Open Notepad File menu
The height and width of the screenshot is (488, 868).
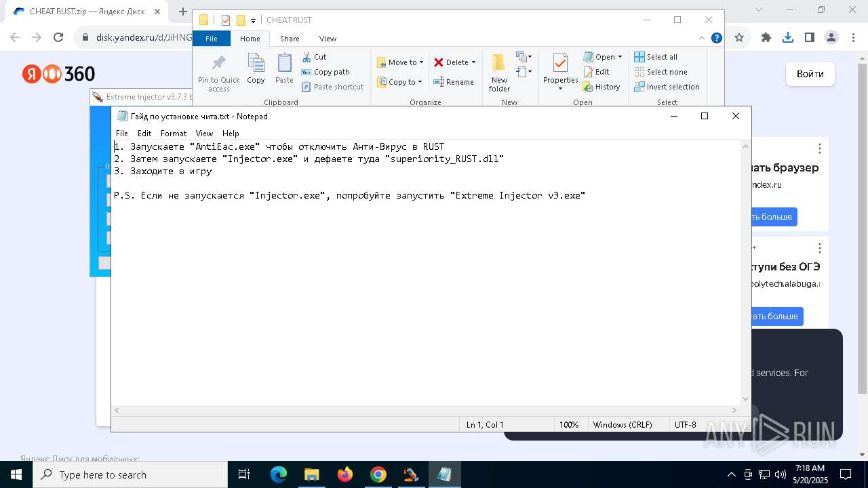tap(121, 134)
